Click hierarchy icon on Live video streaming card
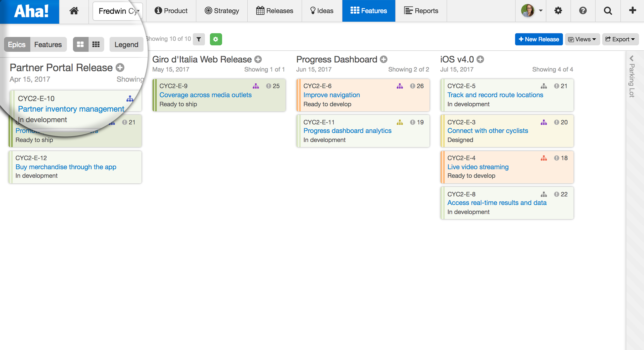Screen dimensions: 644x350 (x=544, y=158)
